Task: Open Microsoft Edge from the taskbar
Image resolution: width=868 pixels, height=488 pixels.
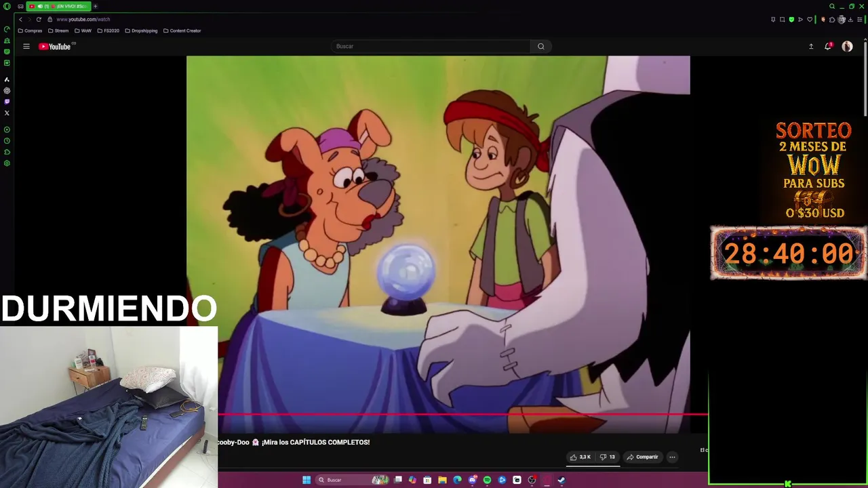Action: point(457,480)
